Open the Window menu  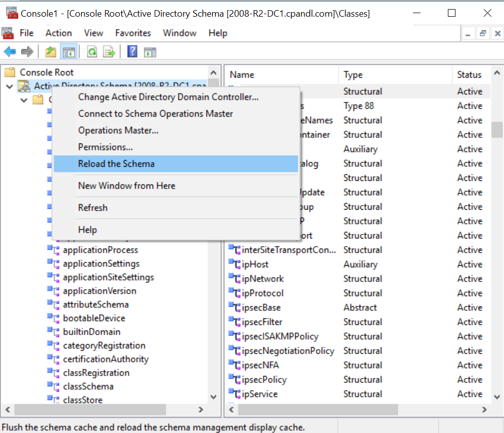click(179, 33)
